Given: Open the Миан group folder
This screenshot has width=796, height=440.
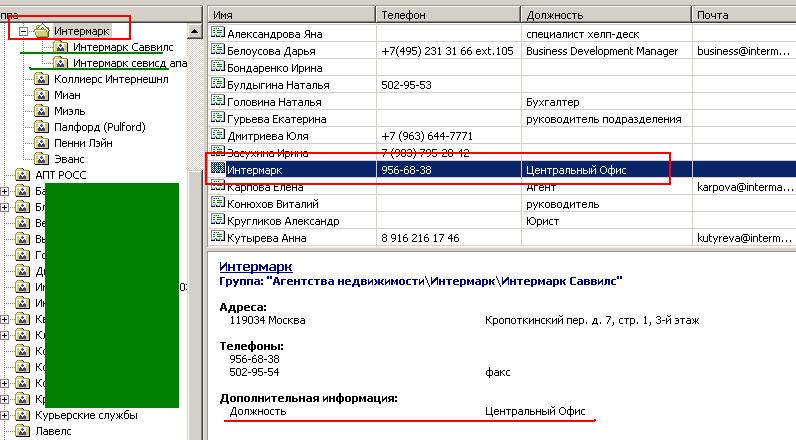Looking at the screenshot, I should [x=67, y=95].
